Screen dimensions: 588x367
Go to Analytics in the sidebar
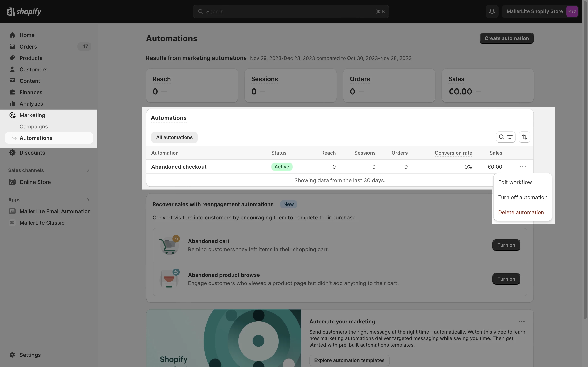click(x=31, y=104)
